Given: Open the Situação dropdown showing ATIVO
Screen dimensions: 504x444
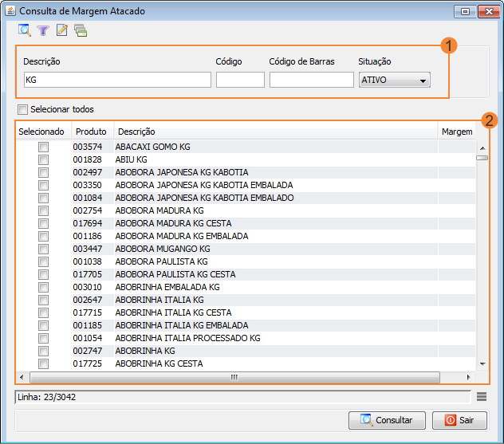Looking at the screenshot, I should (x=395, y=80).
